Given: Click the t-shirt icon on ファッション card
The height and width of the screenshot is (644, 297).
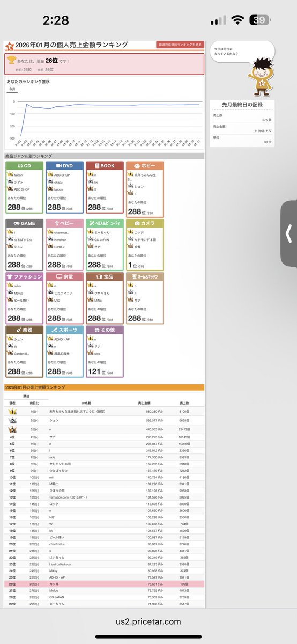Looking at the screenshot, I should (x=10, y=276).
